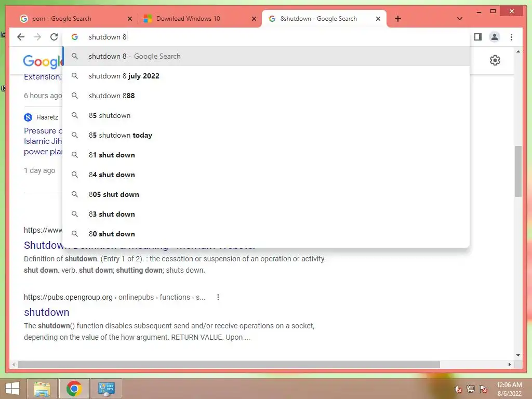This screenshot has width=532, height=399.
Task: Click the vertical scrollbar thumb
Action: point(518,171)
